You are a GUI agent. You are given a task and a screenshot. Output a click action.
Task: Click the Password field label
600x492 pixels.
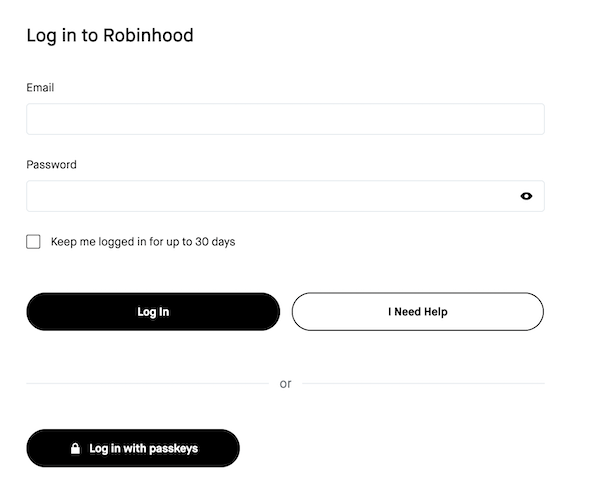(x=51, y=165)
